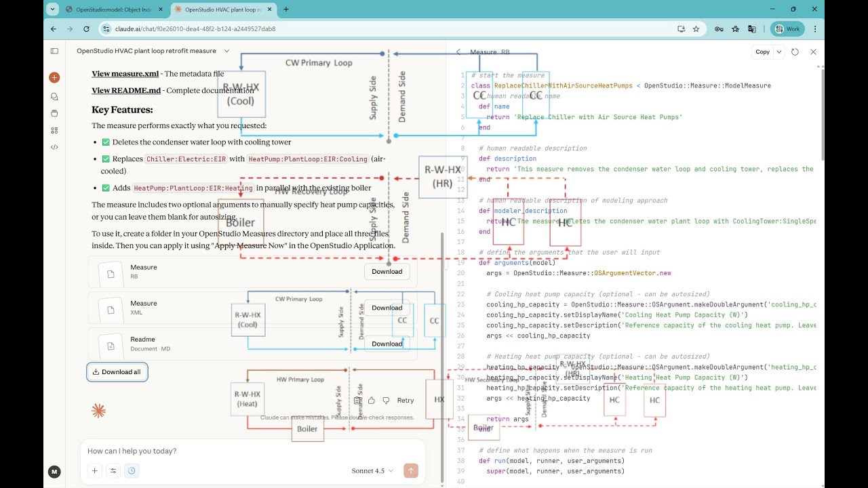Open the Sonnet 4.5 model selector
868x488 pixels.
coord(372,471)
